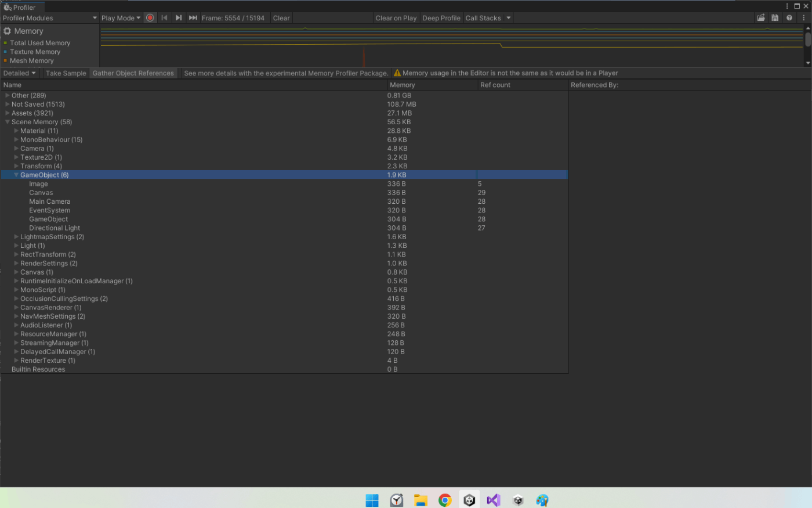Expand the Not Saved (1513) row
The width and height of the screenshot is (812, 508).
(7, 104)
